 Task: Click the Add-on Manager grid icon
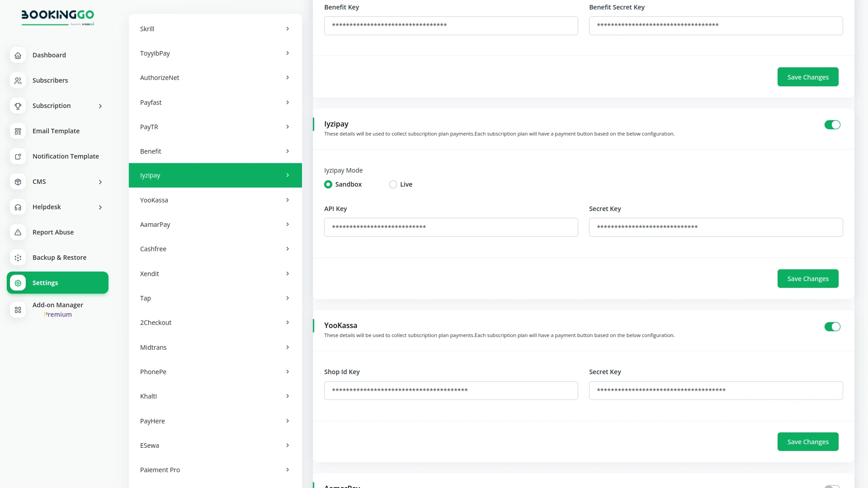(18, 310)
